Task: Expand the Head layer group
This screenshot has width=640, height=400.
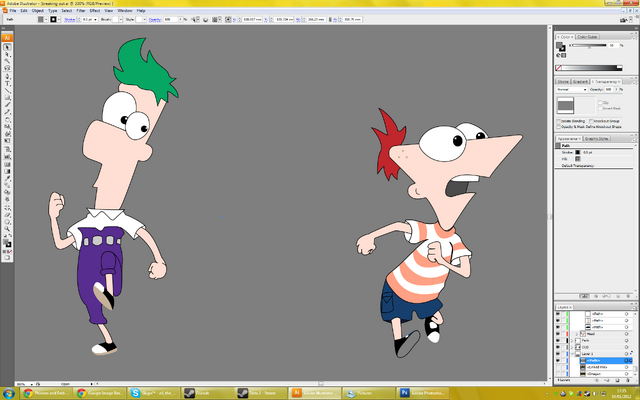Action: tap(577, 334)
